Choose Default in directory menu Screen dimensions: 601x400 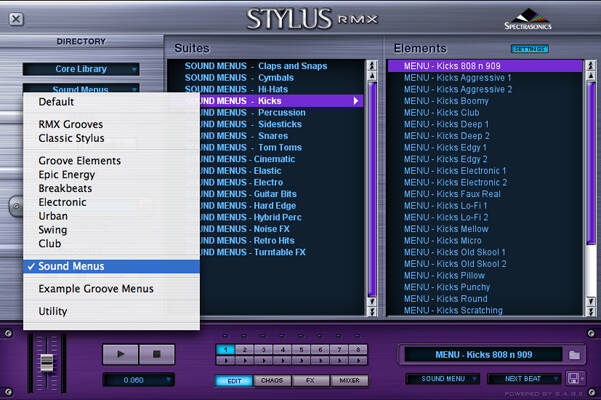click(112, 102)
